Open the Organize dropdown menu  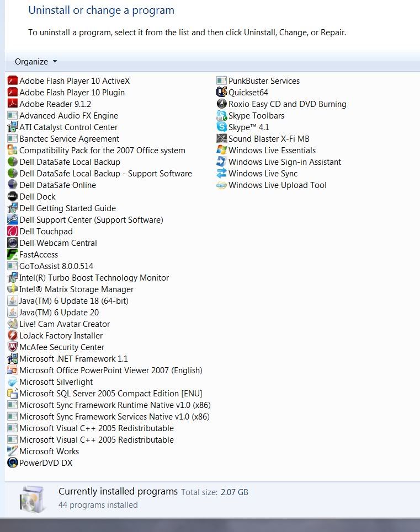coord(36,62)
